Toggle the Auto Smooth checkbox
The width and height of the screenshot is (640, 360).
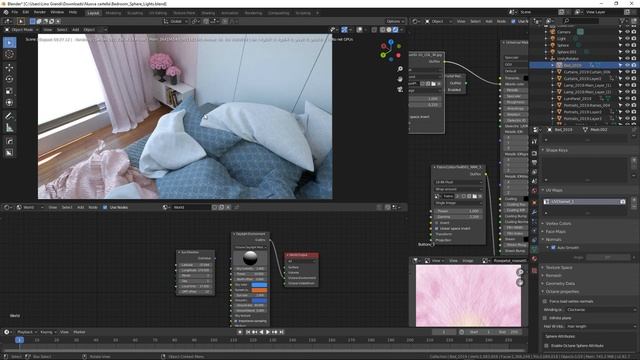click(x=553, y=248)
